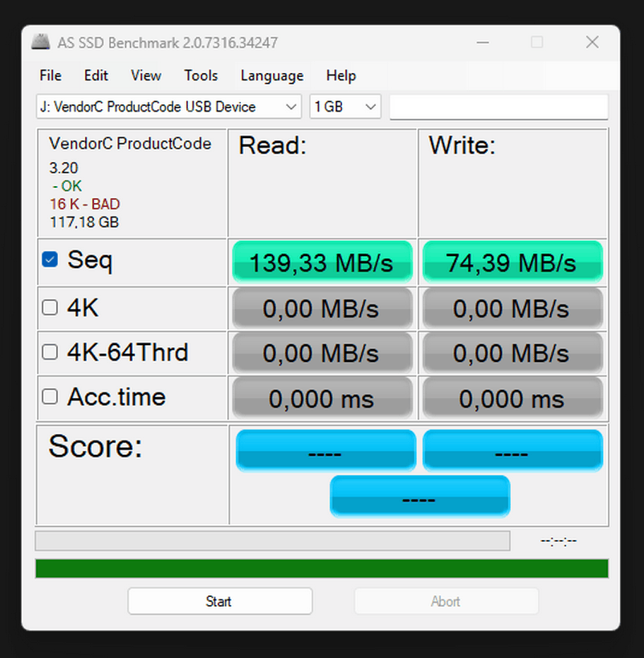Minimize the AS SSD Benchmark window
The width and height of the screenshot is (644, 658).
pos(483,42)
